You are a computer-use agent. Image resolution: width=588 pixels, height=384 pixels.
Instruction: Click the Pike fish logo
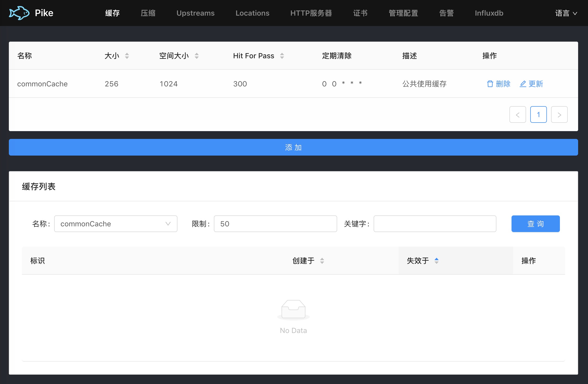[19, 12]
